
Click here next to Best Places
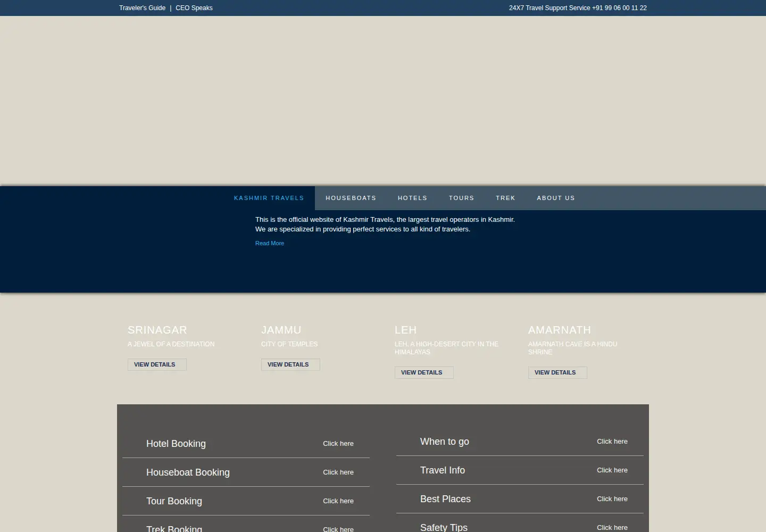(612, 499)
